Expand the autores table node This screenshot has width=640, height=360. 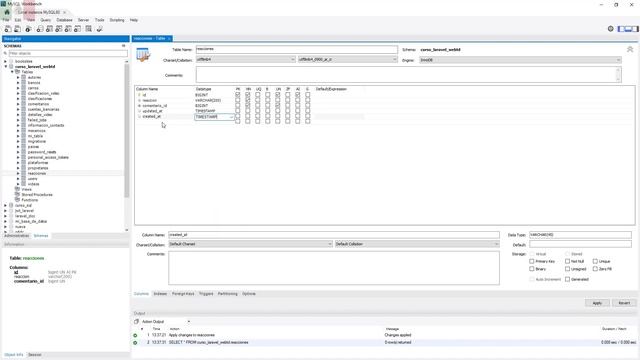[18, 77]
